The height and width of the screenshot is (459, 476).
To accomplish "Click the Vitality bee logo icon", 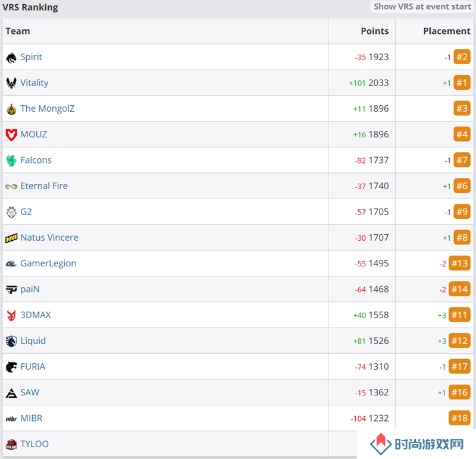I will 11,83.
